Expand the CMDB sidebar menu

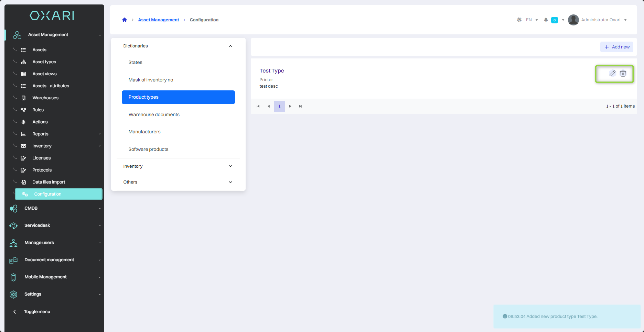pos(31,208)
